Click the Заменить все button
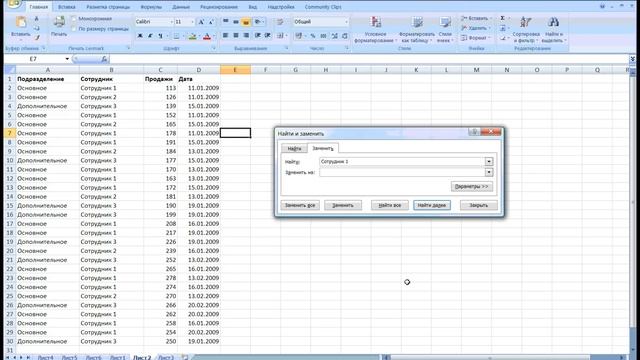The height and width of the screenshot is (360, 640). point(300,205)
